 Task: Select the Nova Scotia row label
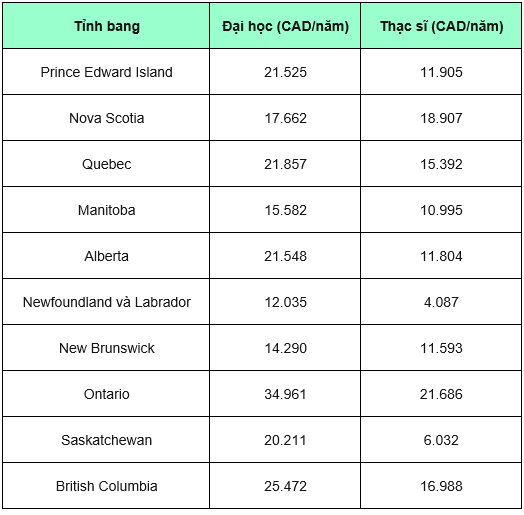106,118
